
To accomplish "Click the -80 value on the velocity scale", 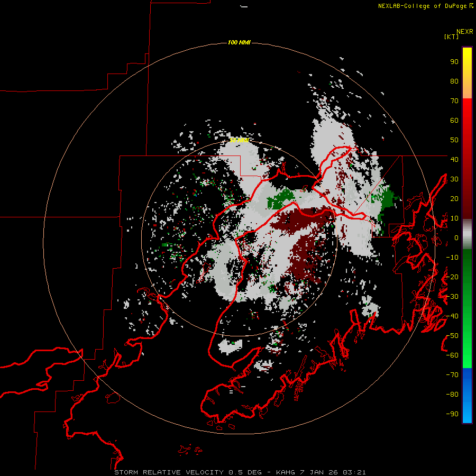I will 452,395.
